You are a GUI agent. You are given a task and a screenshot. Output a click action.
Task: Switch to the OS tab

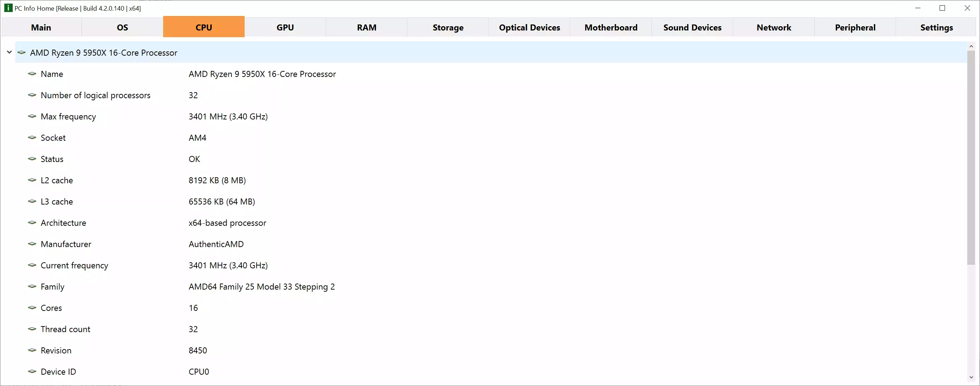tap(122, 27)
